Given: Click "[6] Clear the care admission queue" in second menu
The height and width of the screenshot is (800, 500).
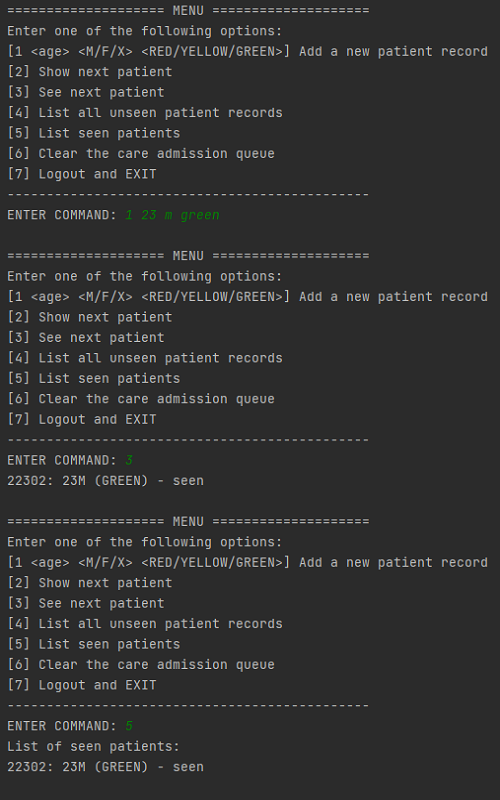Looking at the screenshot, I should (x=141, y=399).
